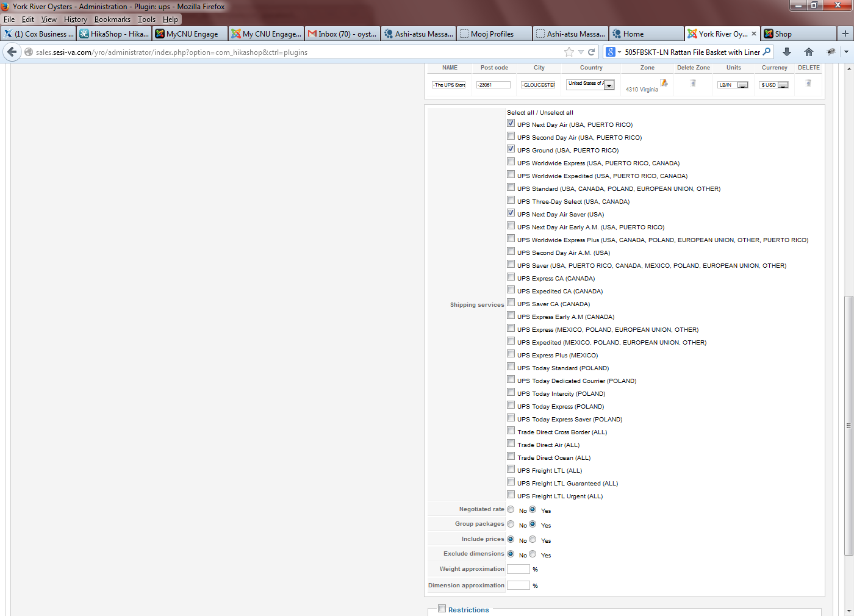
Task: Click the Select all link
Action: [520, 113]
